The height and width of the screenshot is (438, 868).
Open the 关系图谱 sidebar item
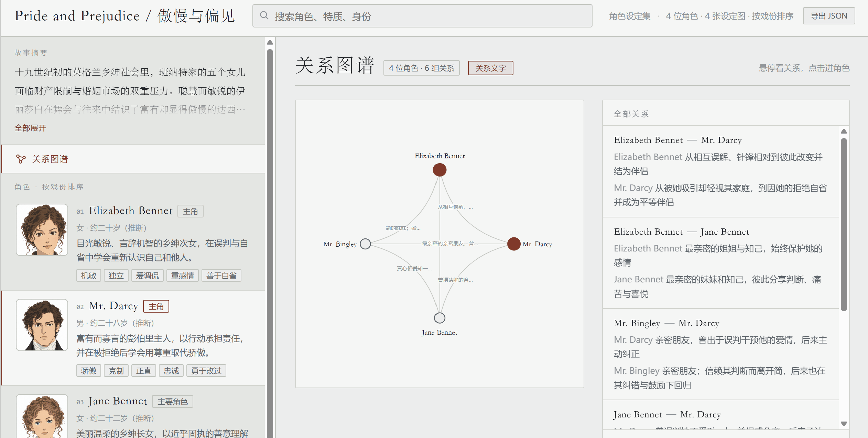pos(133,159)
